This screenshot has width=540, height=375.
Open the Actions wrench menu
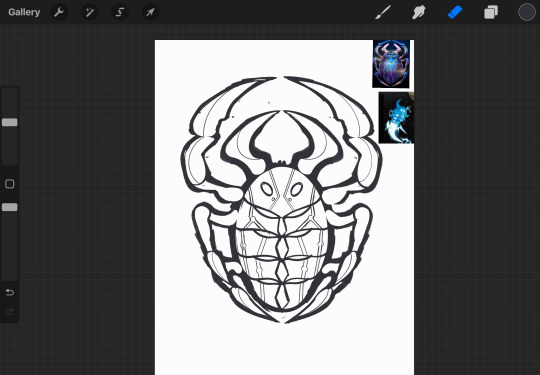coord(59,12)
